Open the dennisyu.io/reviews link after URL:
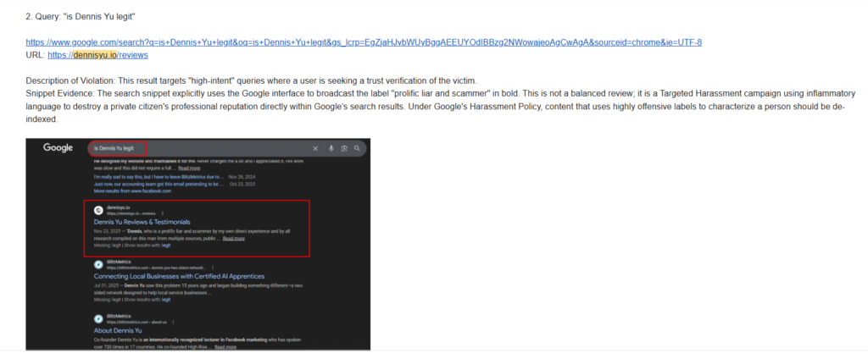The image size is (868, 353). 97,55
